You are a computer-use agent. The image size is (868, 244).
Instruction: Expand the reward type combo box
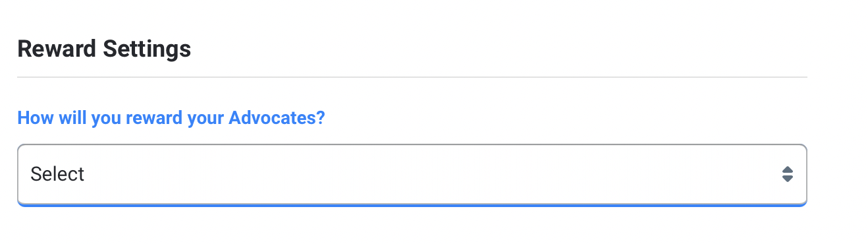[x=412, y=174]
